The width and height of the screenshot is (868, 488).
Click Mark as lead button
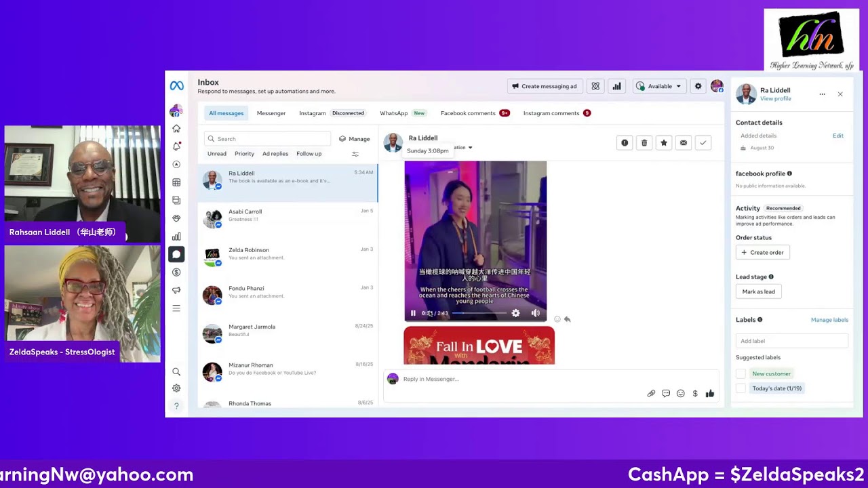pyautogui.click(x=758, y=291)
